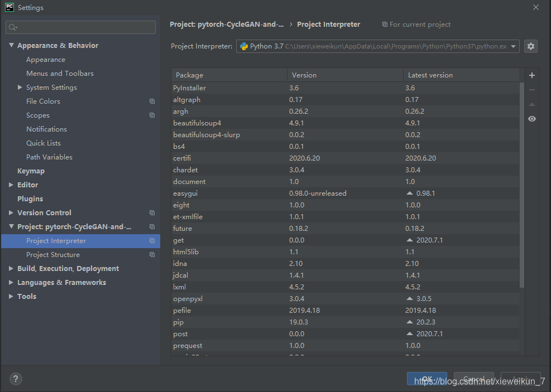Click the uninstall package minus icon
The height and width of the screenshot is (392, 551).
pyautogui.click(x=531, y=90)
